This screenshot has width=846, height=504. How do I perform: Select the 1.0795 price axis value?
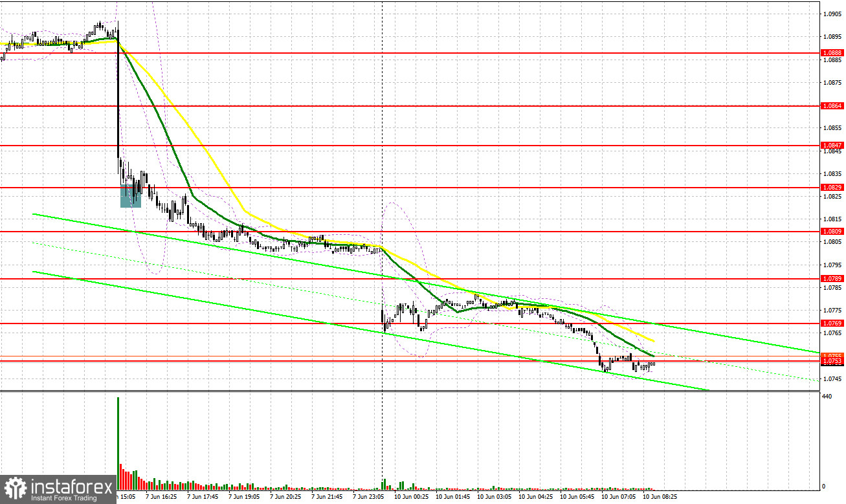(832, 265)
